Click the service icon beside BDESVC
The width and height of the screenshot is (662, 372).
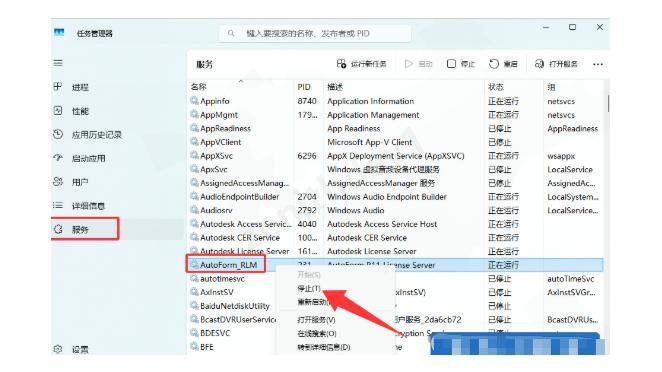(194, 333)
